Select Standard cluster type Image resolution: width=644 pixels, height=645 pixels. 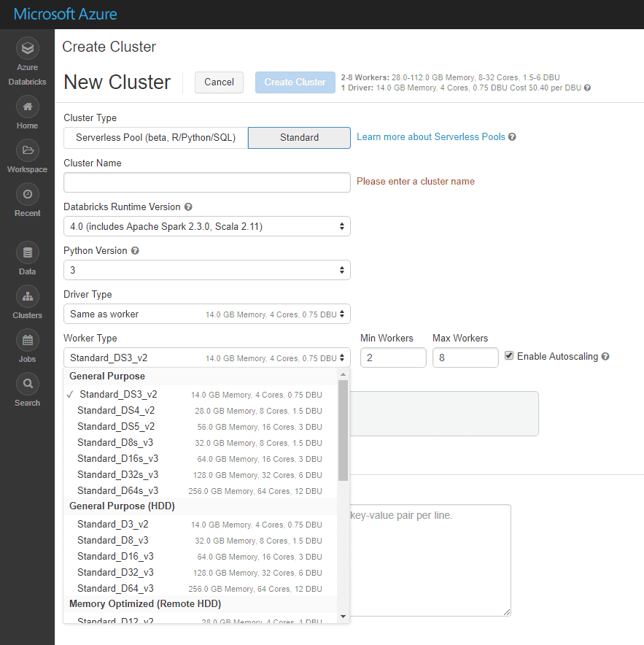click(x=299, y=138)
